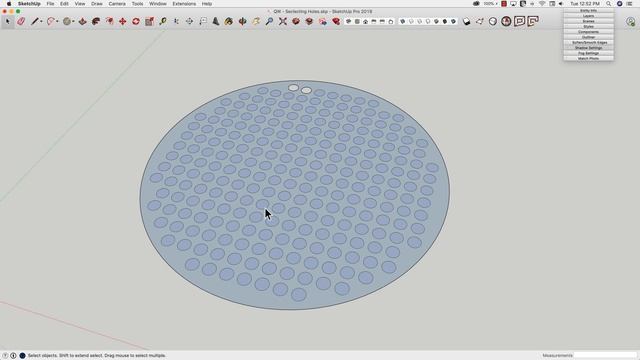Open the Camera menu
Screen dimensions: 640x360
[x=117, y=4]
